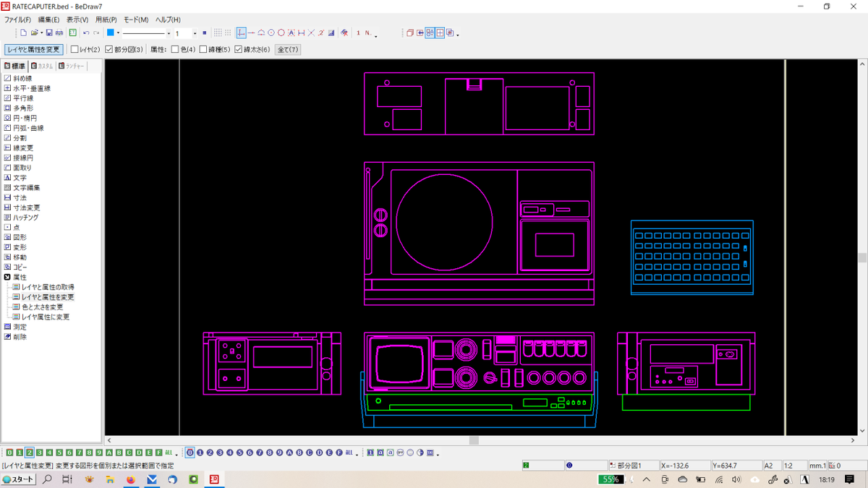Open Firefox from the taskbar

131,479
